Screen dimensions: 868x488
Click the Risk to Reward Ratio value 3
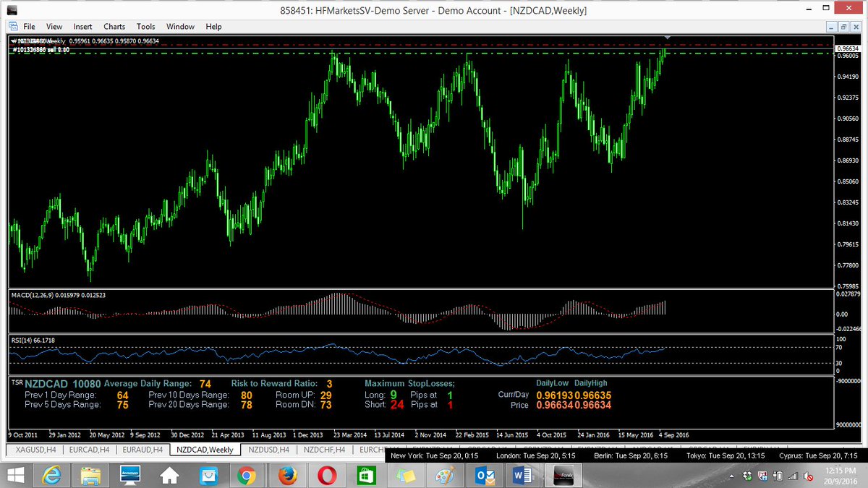[329, 384]
